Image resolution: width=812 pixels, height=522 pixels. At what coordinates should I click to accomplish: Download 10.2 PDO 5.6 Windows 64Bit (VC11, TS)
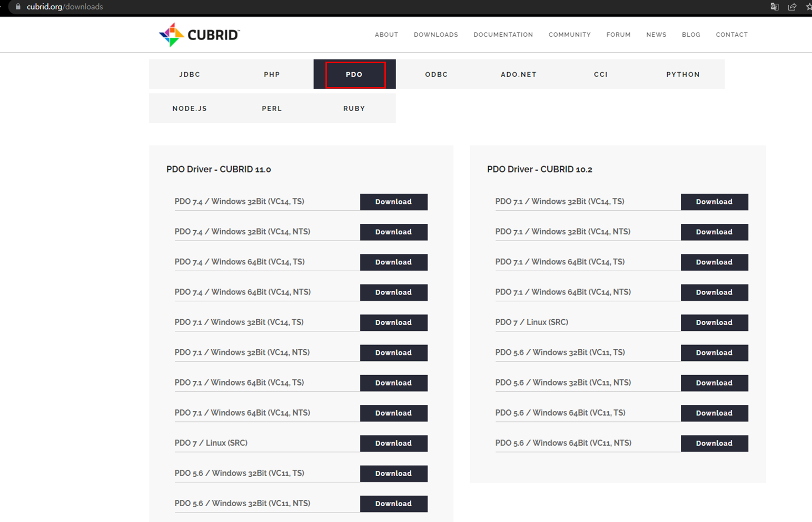tap(715, 413)
